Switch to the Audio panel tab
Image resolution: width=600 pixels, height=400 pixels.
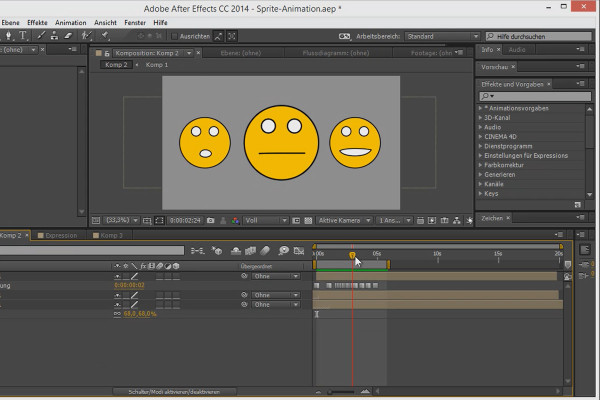click(517, 50)
